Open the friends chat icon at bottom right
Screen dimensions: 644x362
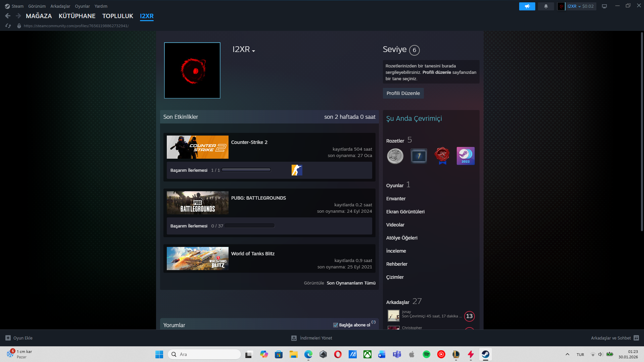636,338
